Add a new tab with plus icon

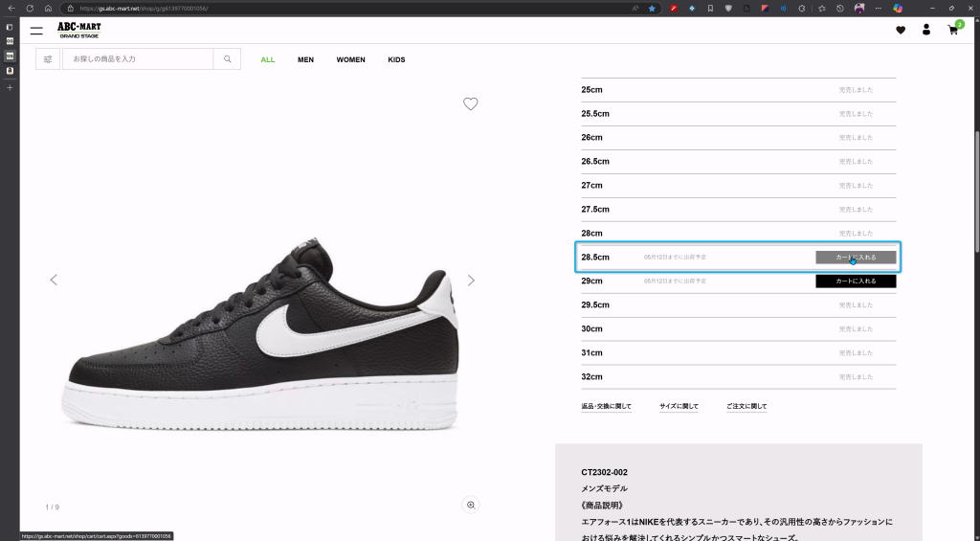pyautogui.click(x=10, y=87)
